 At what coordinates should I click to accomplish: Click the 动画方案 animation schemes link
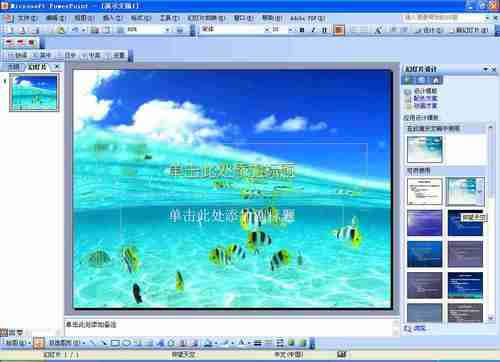point(425,106)
